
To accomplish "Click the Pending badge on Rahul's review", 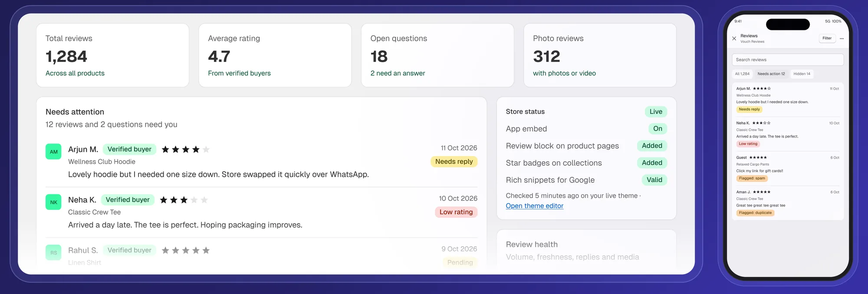I will 460,262.
